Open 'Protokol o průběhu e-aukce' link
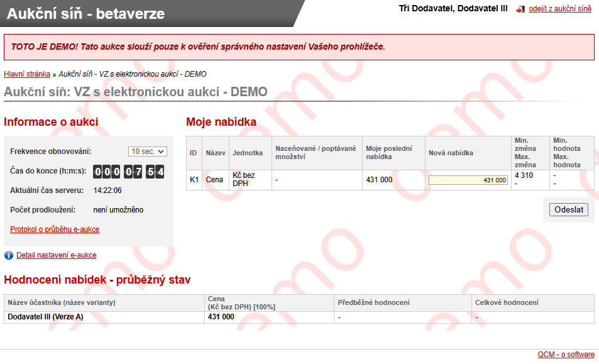599x364 pixels. (x=55, y=229)
